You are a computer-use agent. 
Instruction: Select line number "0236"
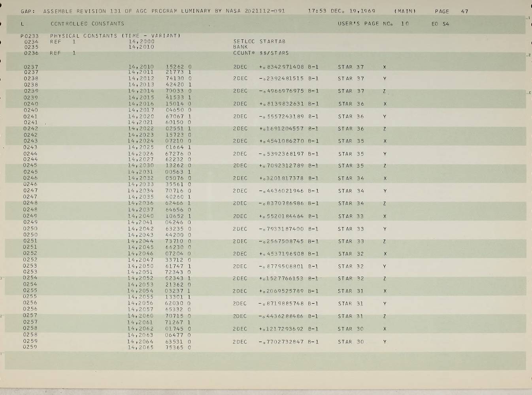(31, 53)
